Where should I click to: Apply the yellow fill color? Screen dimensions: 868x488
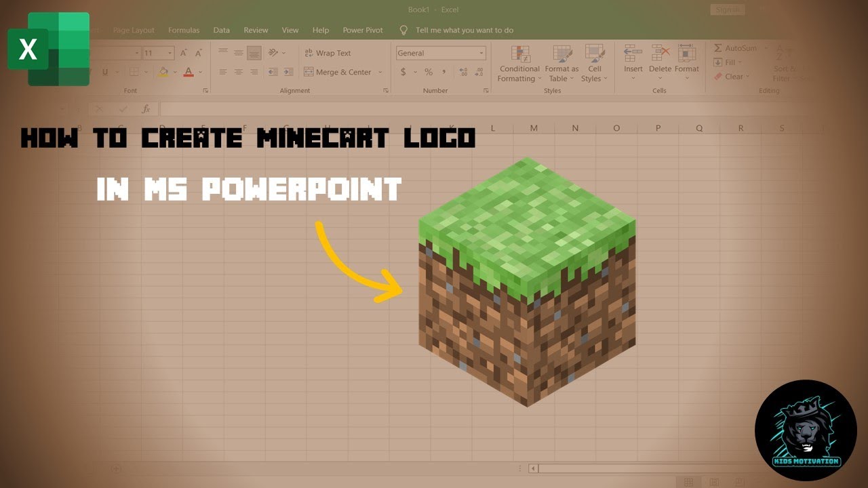163,72
